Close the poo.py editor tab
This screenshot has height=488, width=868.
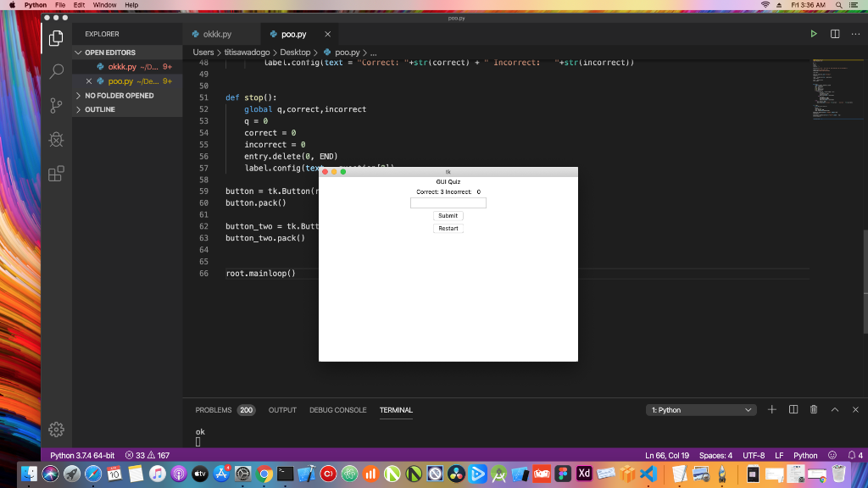(x=328, y=34)
